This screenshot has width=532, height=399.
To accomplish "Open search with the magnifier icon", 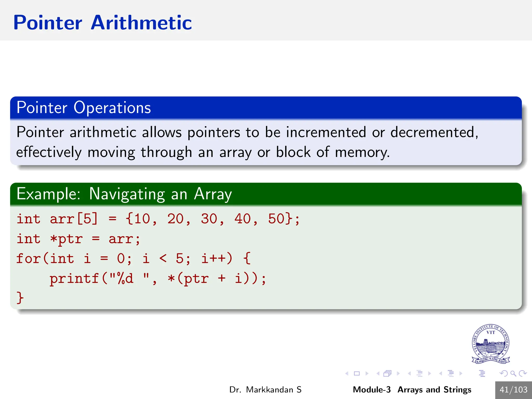I will (513, 374).
